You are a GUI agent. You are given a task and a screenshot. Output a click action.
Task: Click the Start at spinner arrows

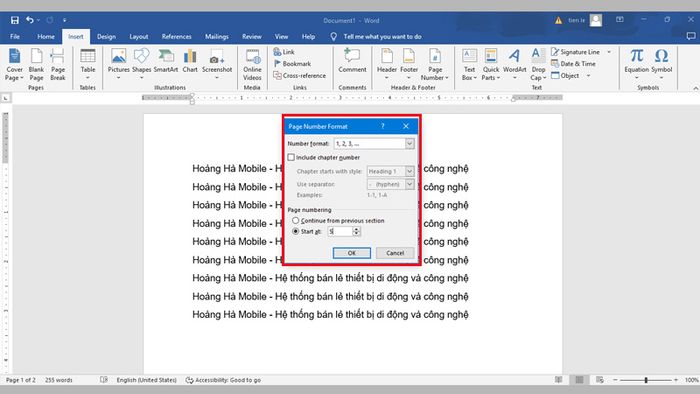tap(356, 231)
